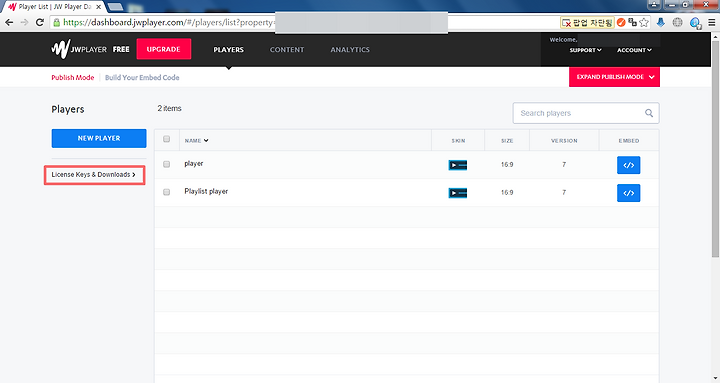
Task: Open a new browser tab
Action: (115, 6)
